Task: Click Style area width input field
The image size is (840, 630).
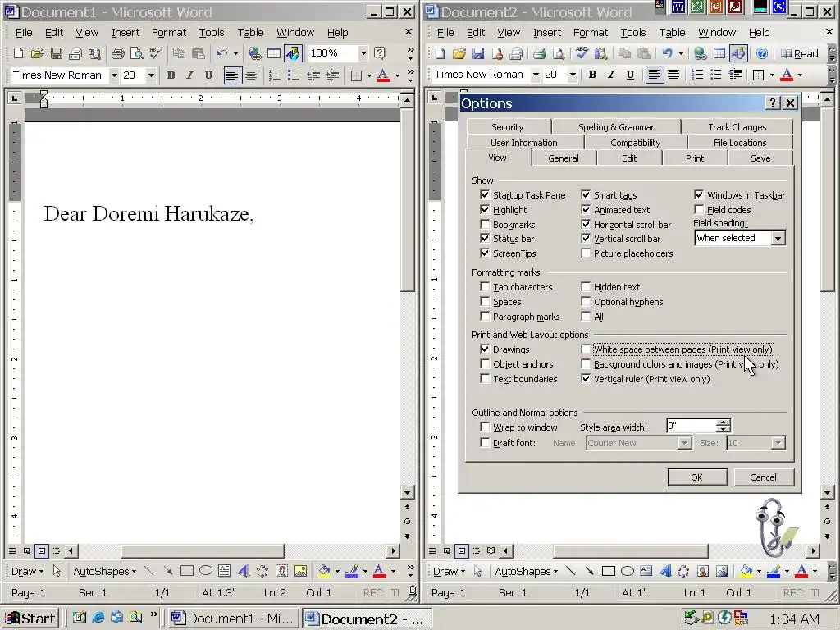Action: pos(692,426)
